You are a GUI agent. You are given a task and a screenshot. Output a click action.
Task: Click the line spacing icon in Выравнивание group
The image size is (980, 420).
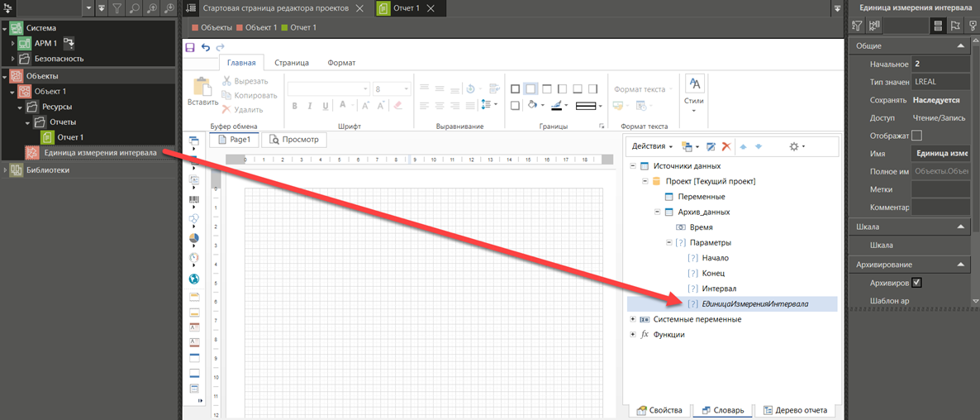488,105
